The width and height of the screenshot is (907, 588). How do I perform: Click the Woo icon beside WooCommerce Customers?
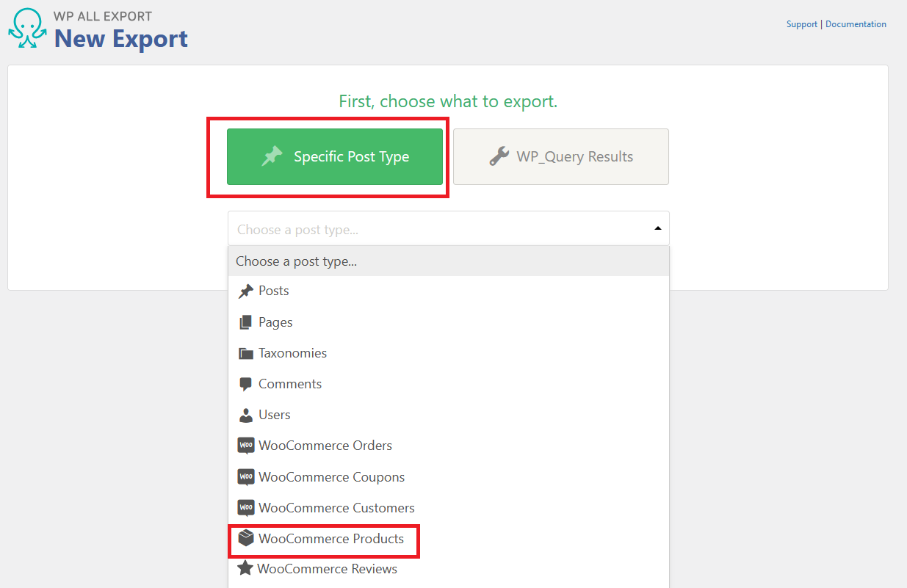(246, 508)
